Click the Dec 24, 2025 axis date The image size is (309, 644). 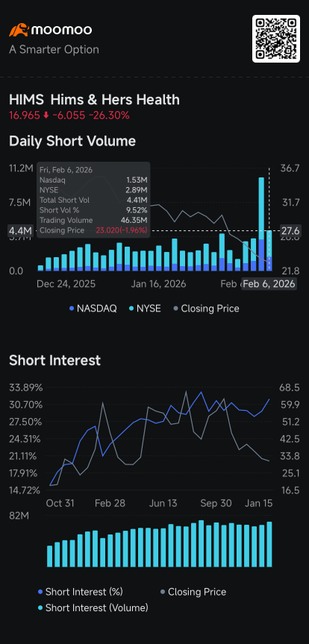pyautogui.click(x=66, y=284)
